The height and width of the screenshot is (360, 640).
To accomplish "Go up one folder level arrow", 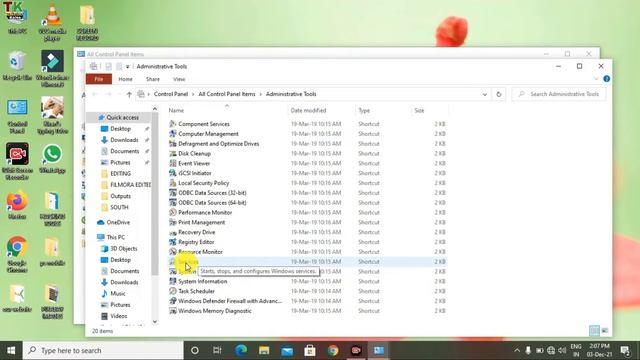I will pos(129,94).
